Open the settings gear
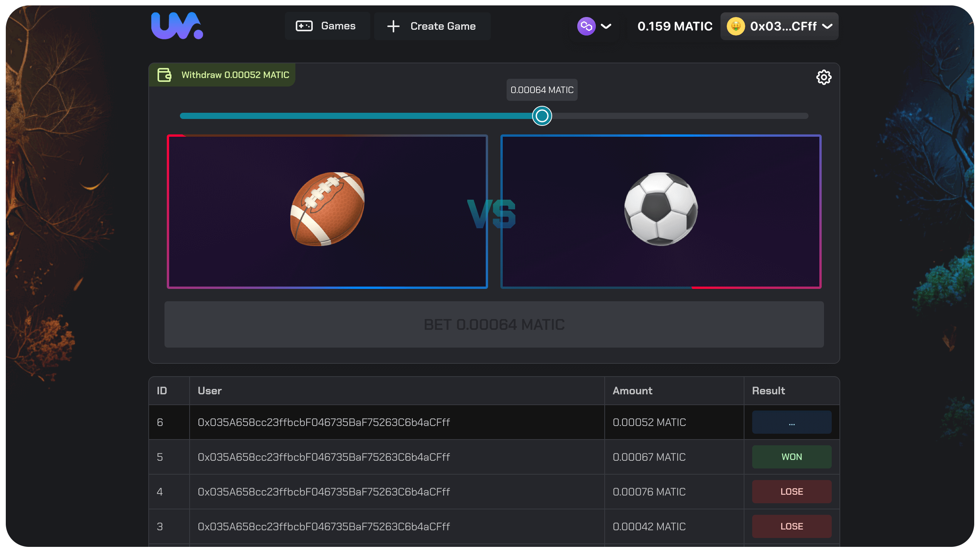 (824, 77)
